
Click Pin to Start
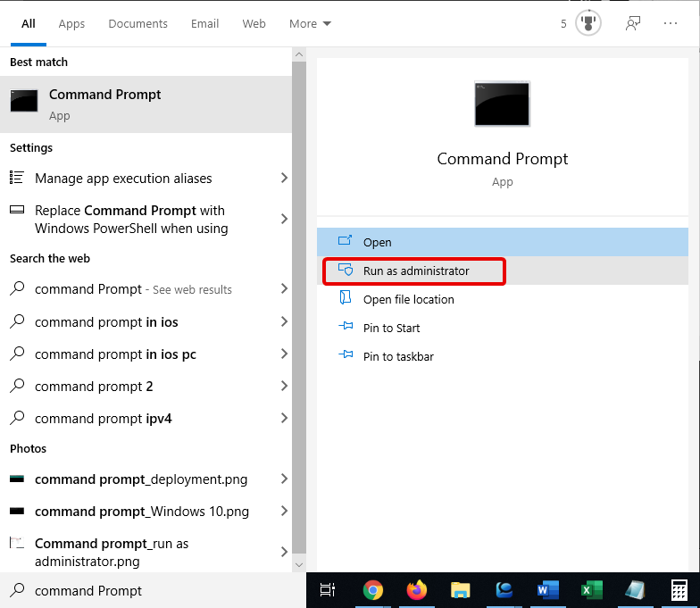(502, 328)
